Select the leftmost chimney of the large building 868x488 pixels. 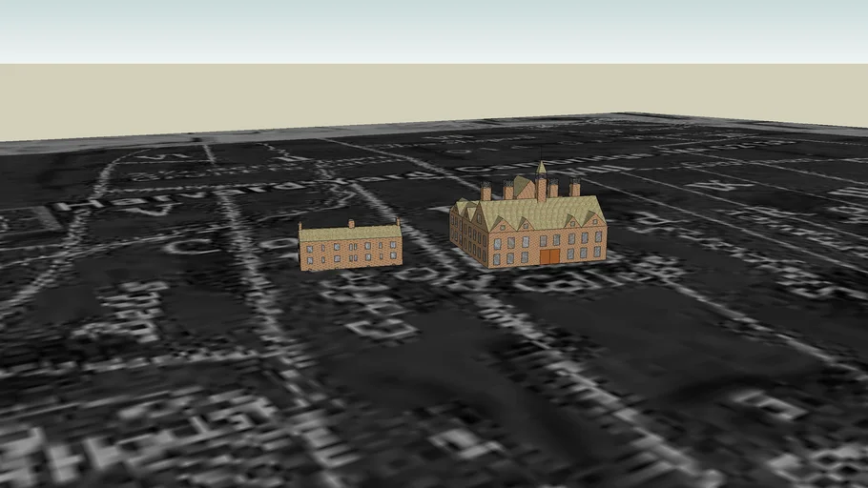pyautogui.click(x=486, y=191)
